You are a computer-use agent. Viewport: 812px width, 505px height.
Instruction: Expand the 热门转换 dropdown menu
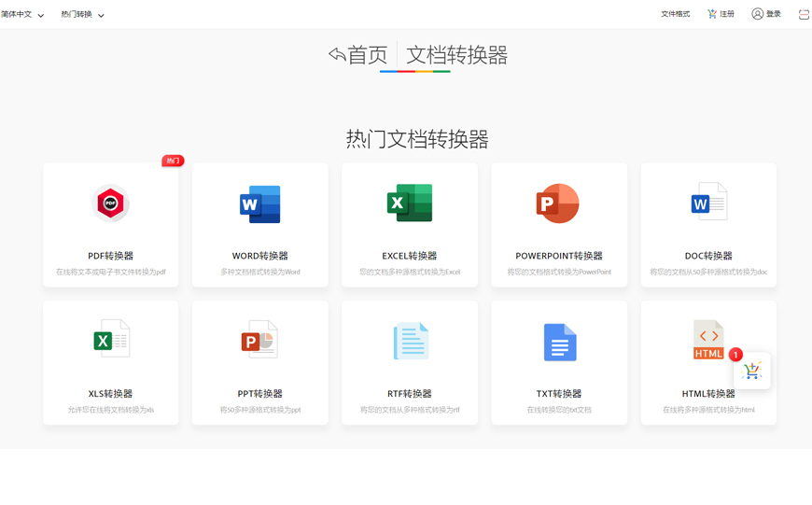coord(83,15)
